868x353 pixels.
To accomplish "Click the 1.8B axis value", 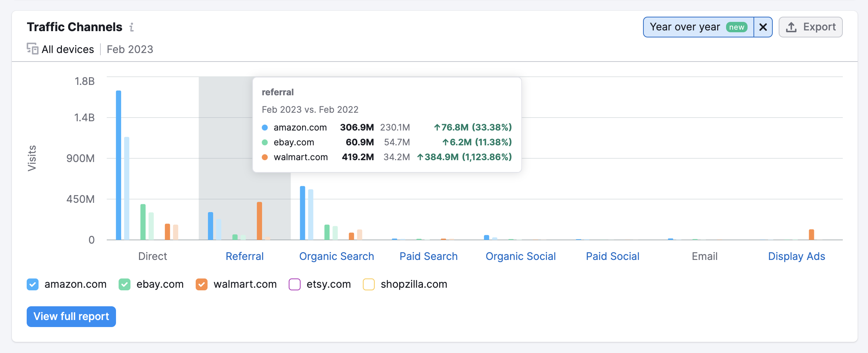I will (85, 81).
